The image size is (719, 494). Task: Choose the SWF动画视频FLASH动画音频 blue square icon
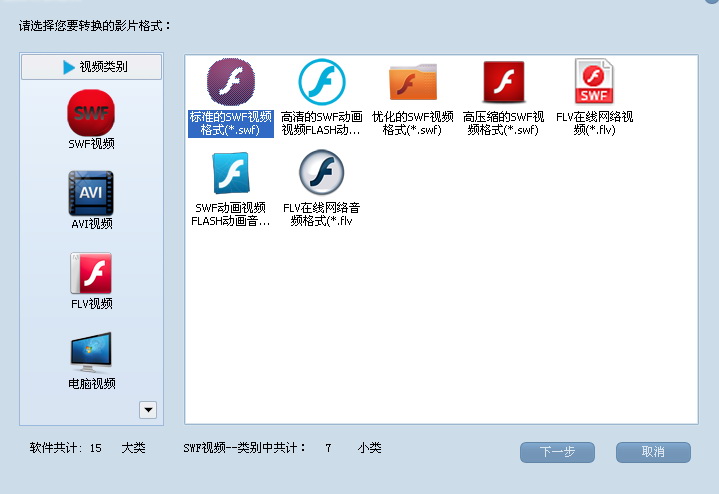coord(230,173)
